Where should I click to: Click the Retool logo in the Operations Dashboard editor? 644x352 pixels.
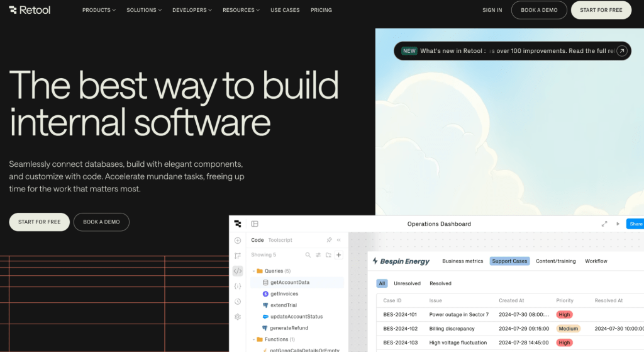click(238, 224)
